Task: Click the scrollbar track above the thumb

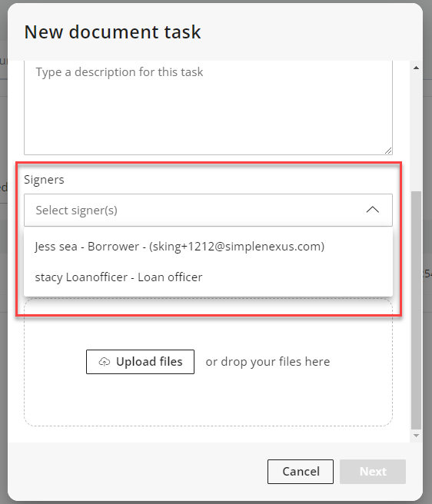Action: click(416, 132)
